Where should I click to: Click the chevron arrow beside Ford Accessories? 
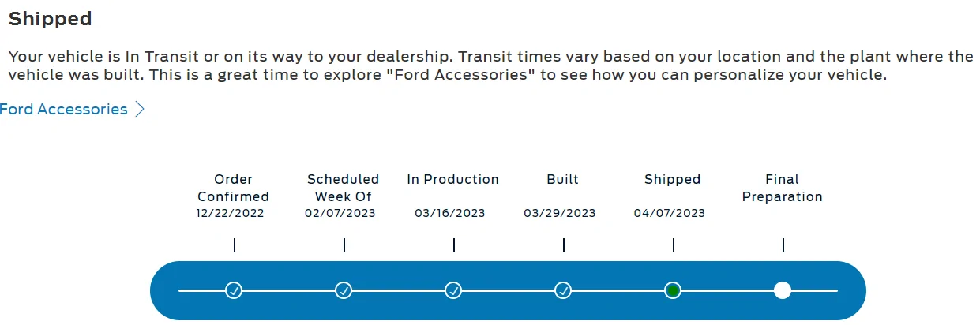point(140,110)
